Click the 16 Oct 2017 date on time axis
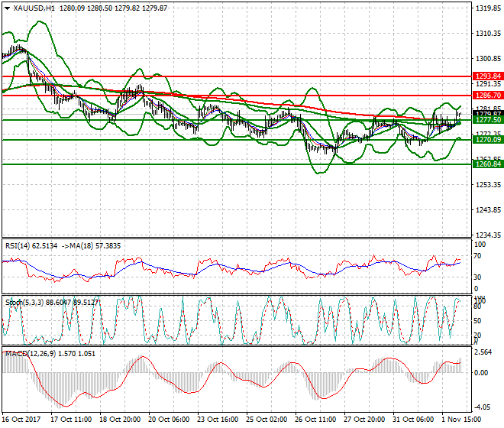Image resolution: width=504 pixels, height=428 pixels. (x=21, y=420)
